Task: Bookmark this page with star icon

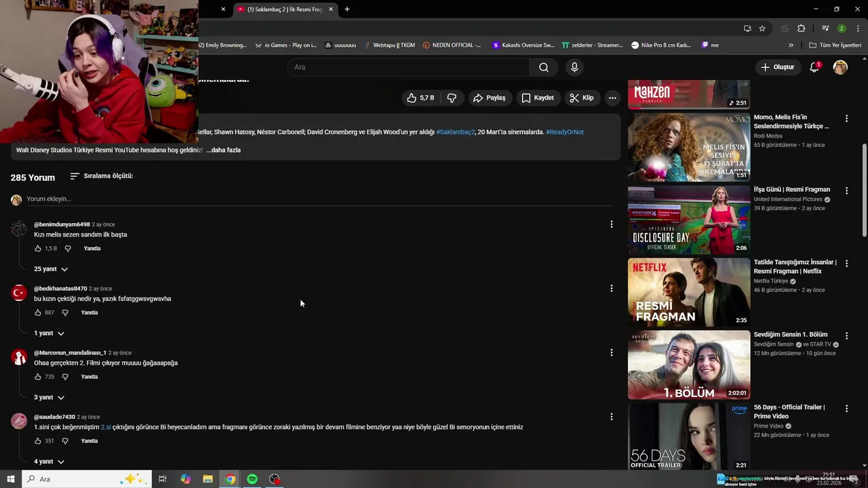Action: tap(762, 28)
